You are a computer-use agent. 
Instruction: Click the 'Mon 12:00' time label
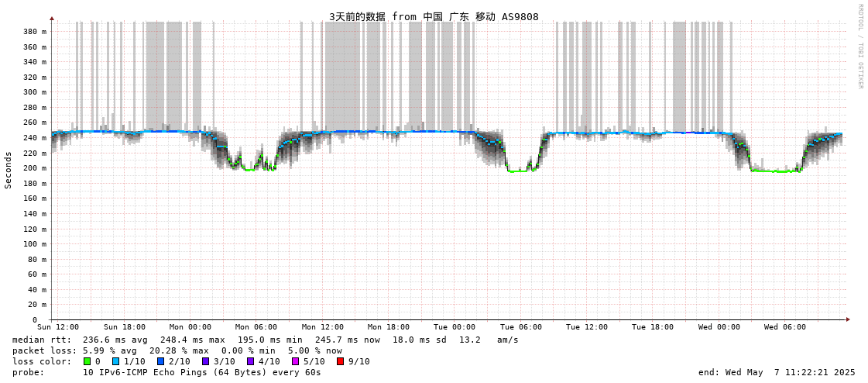[x=323, y=327]
